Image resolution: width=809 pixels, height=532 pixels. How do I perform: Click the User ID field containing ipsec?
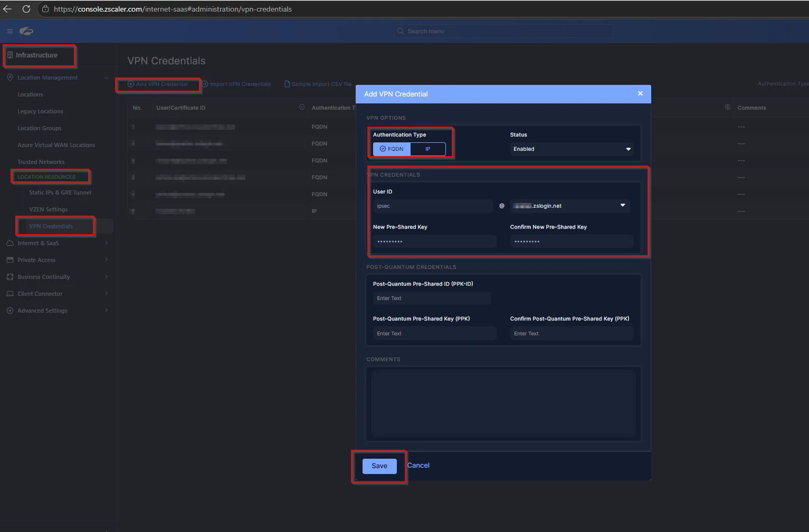pos(433,206)
